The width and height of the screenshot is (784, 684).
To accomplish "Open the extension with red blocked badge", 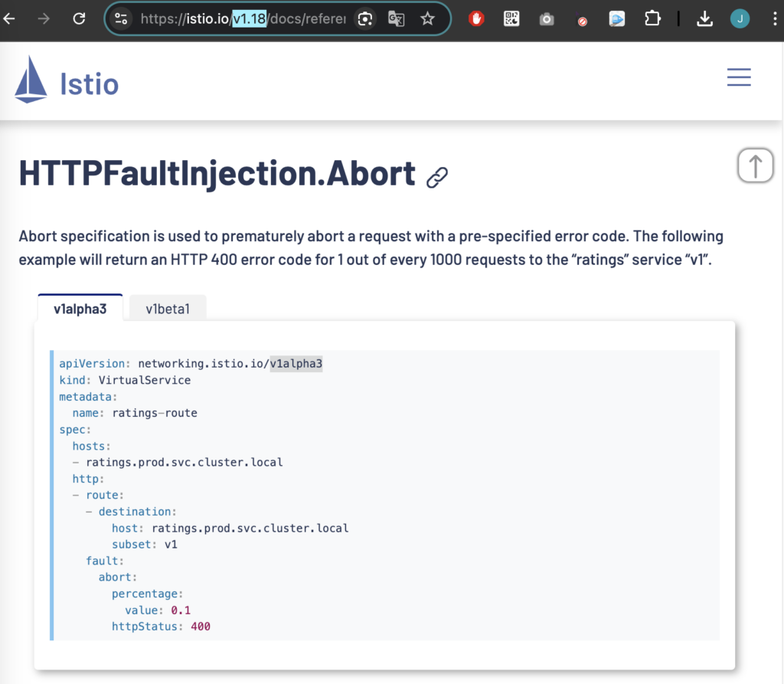I will tap(582, 20).
